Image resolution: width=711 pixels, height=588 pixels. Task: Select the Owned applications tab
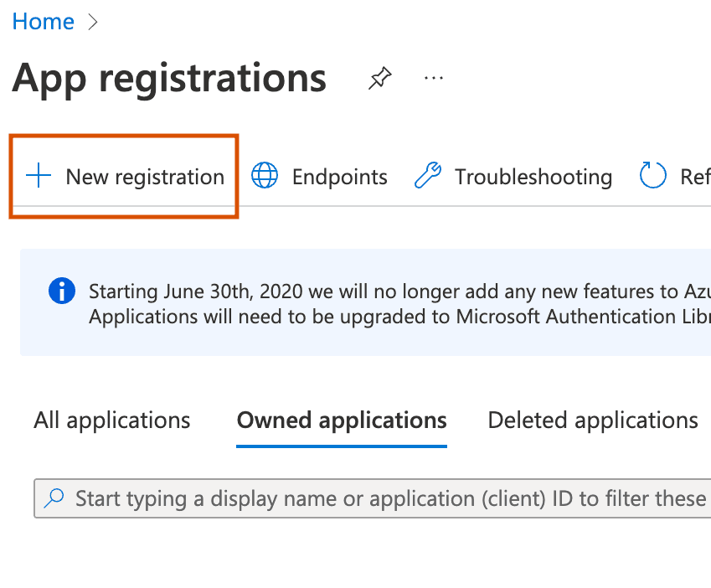(341, 420)
